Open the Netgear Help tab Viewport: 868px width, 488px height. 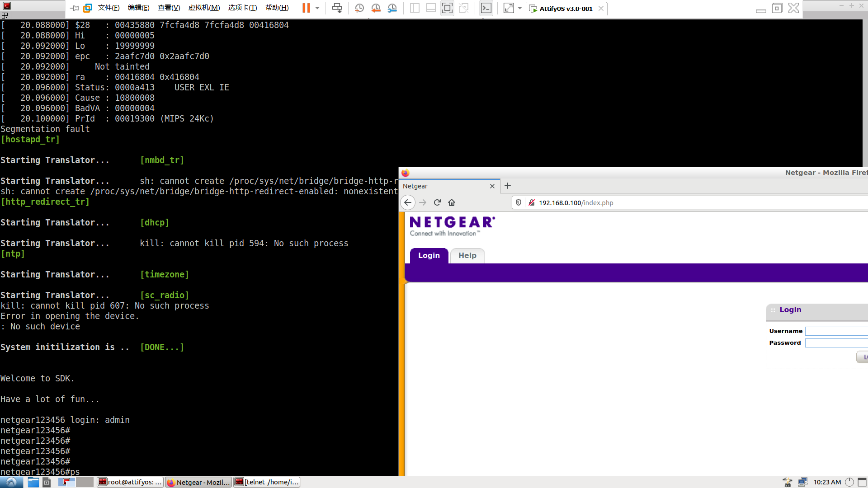[467, 256]
